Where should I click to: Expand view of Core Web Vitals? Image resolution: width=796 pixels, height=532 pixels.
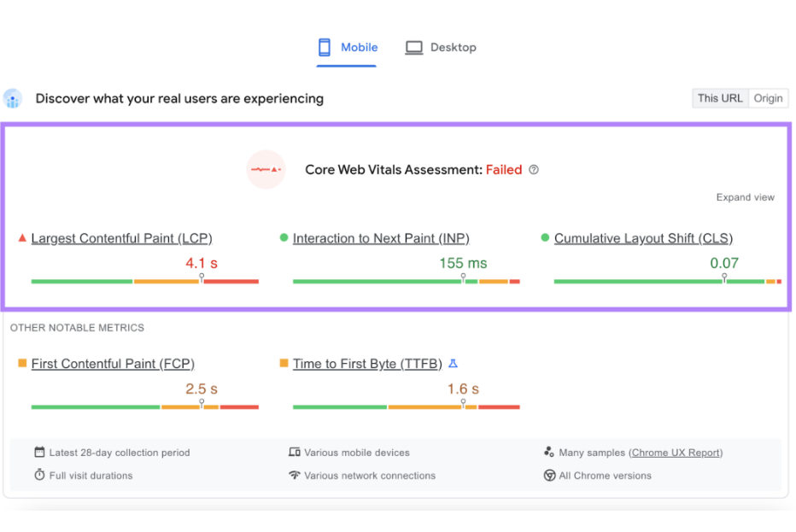click(745, 197)
